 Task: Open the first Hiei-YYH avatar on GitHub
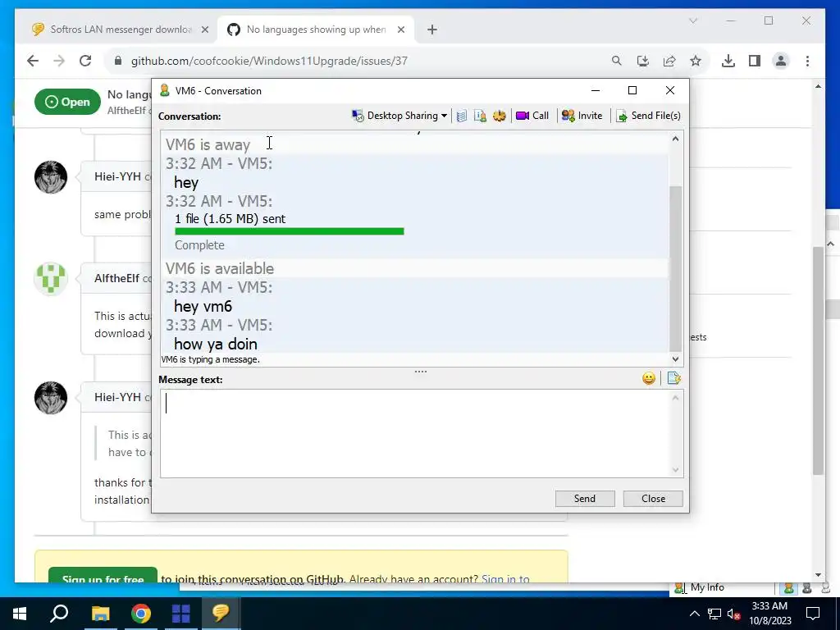(51, 177)
